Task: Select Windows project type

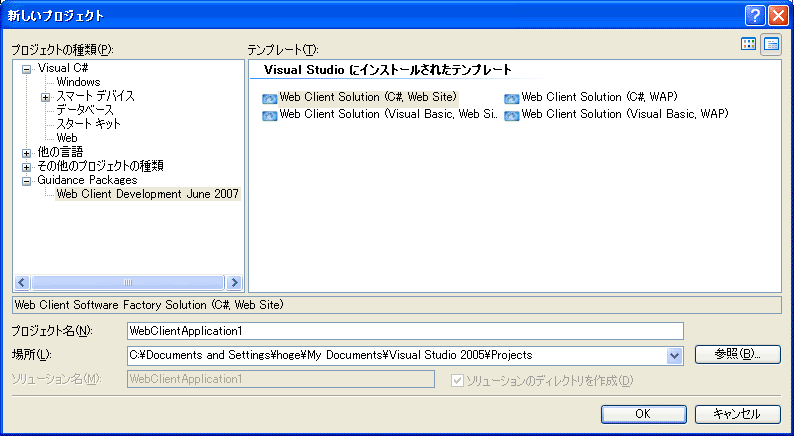Action: pyautogui.click(x=78, y=82)
